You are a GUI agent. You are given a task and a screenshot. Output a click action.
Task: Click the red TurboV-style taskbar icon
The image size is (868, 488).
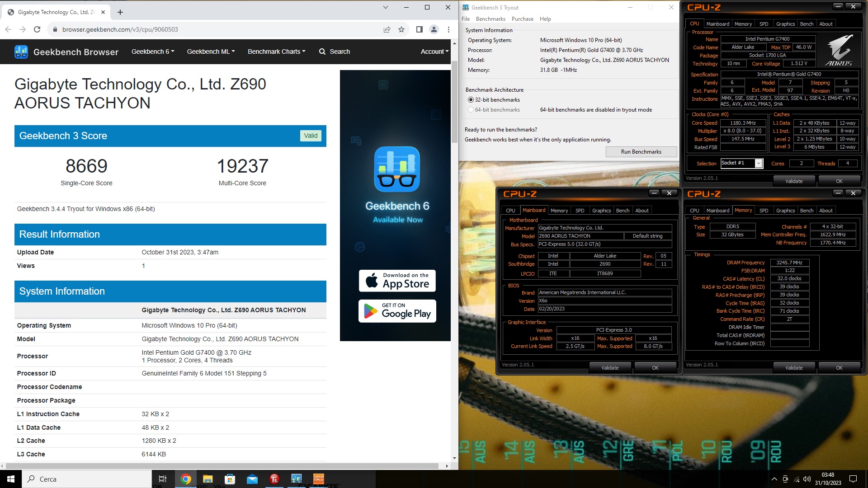click(274, 479)
